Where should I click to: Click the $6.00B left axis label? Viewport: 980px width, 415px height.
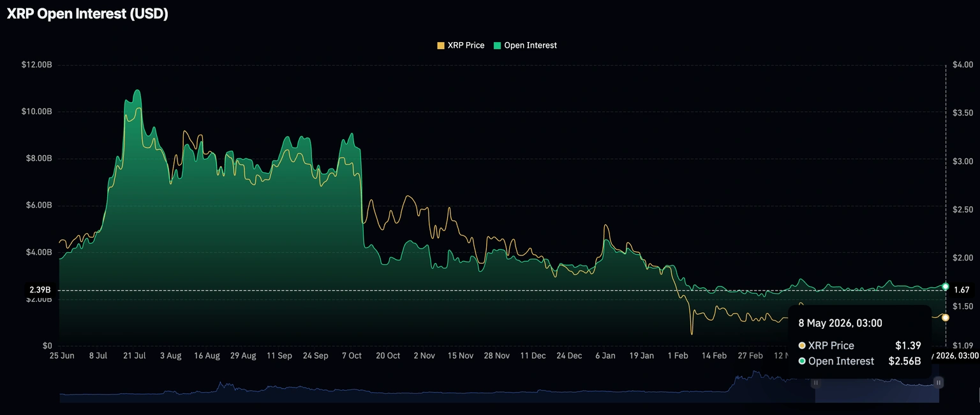[38, 206]
